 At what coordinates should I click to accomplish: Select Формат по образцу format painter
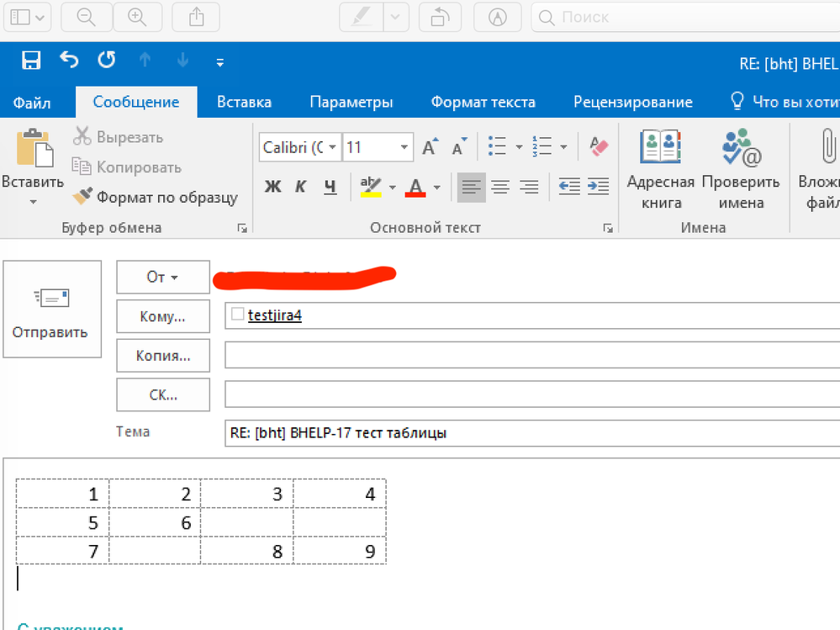pos(156,197)
